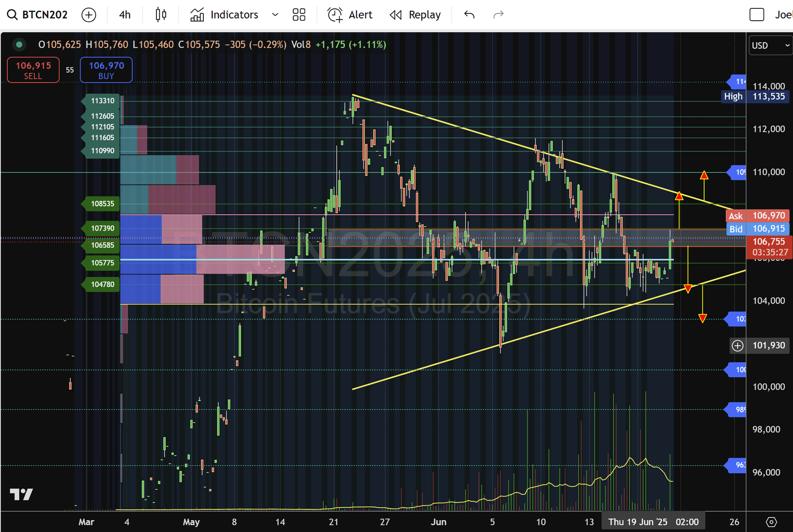The height and width of the screenshot is (532, 793).
Task: Open the symbol search magnifier icon
Action: click(12, 14)
